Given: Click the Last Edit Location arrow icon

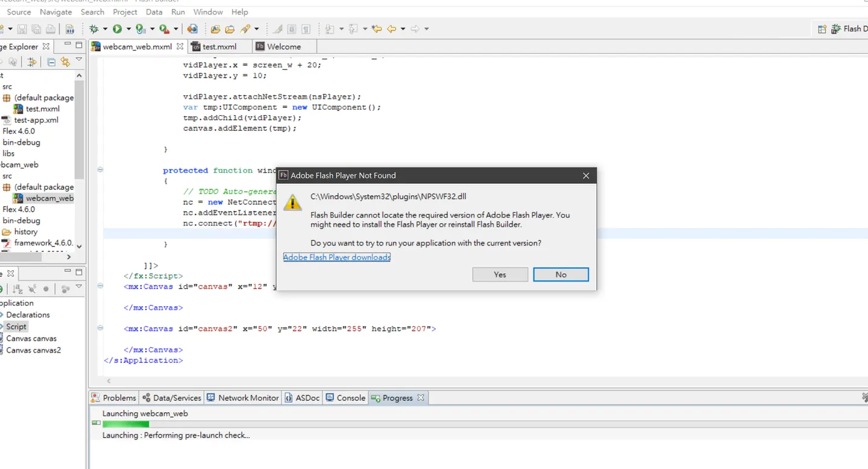Looking at the screenshot, I should [377, 29].
